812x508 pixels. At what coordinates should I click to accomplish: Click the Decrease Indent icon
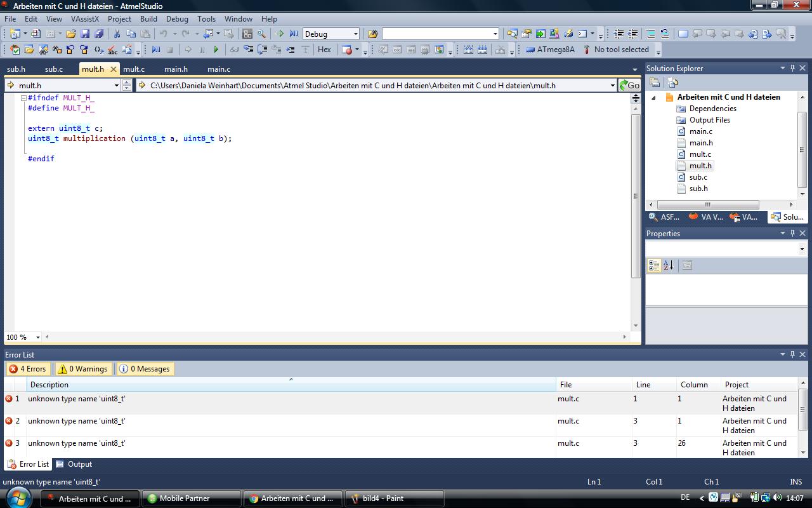pos(619,34)
